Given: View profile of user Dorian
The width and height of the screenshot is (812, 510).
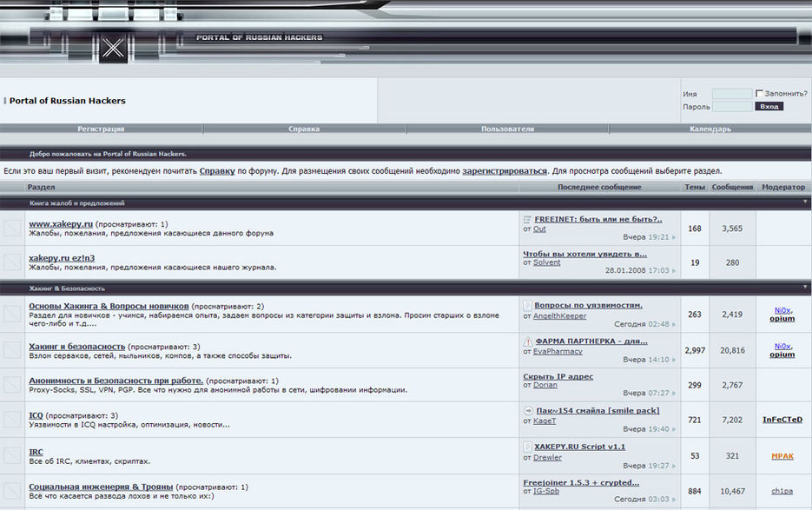Looking at the screenshot, I should [x=545, y=385].
